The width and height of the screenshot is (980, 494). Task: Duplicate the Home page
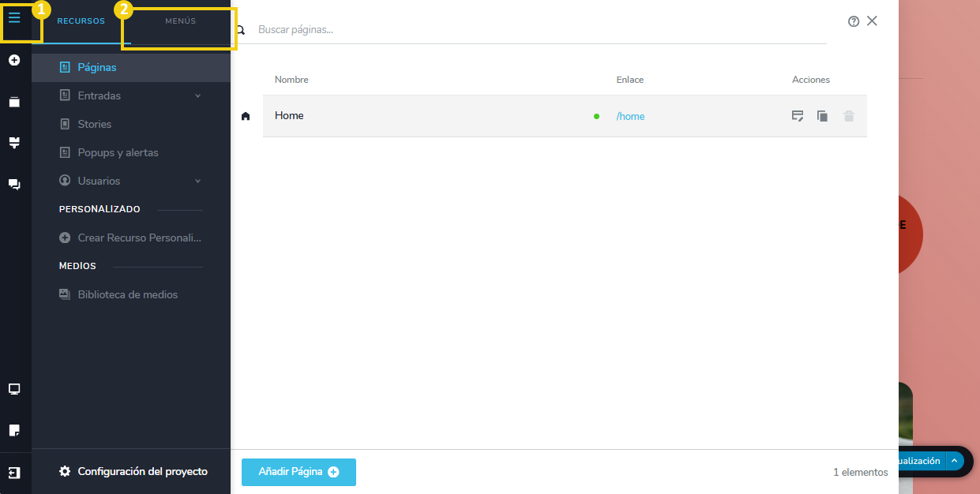click(x=822, y=116)
